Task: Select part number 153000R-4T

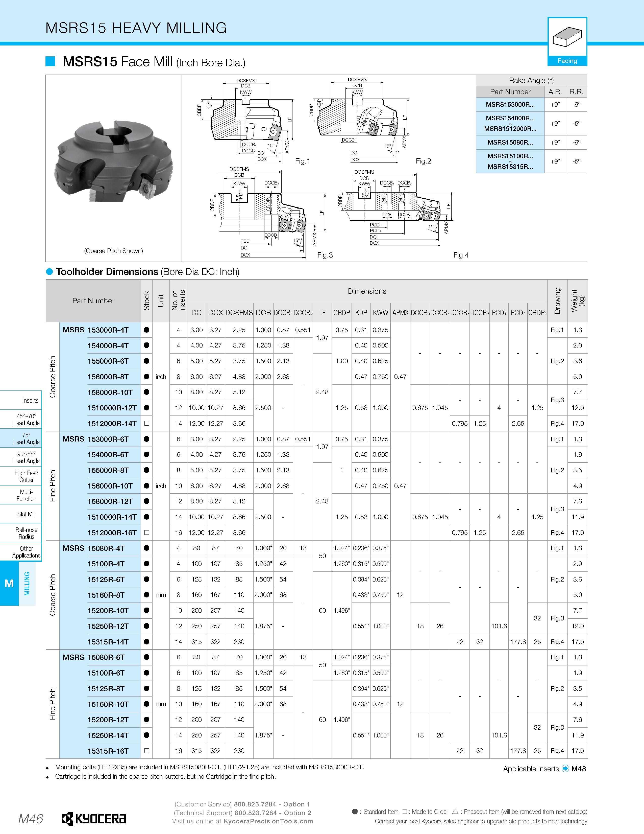Action: pos(108,330)
